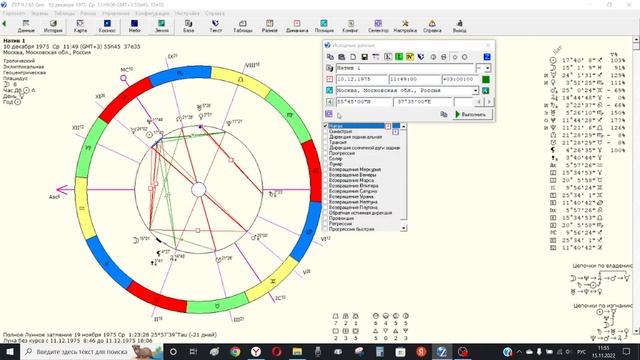
Task: Toggle the Лунар checkbox in the list
Action: (326, 164)
